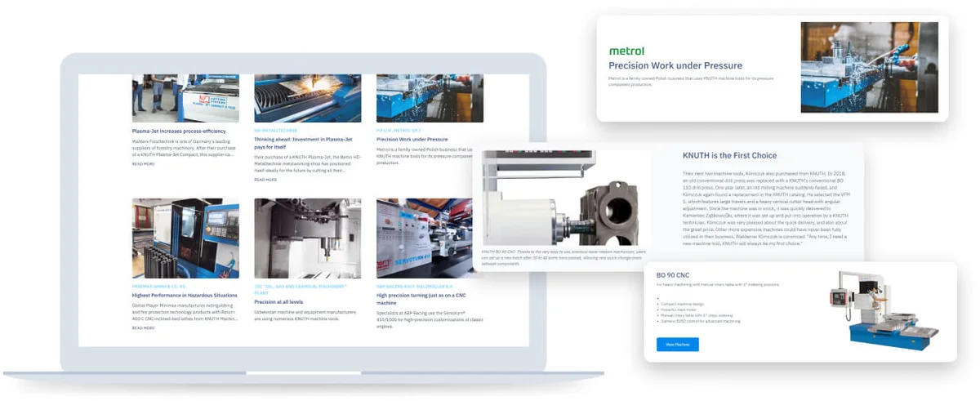This screenshot has width=980, height=401.
Task: Click the View Machine button
Action: (678, 345)
